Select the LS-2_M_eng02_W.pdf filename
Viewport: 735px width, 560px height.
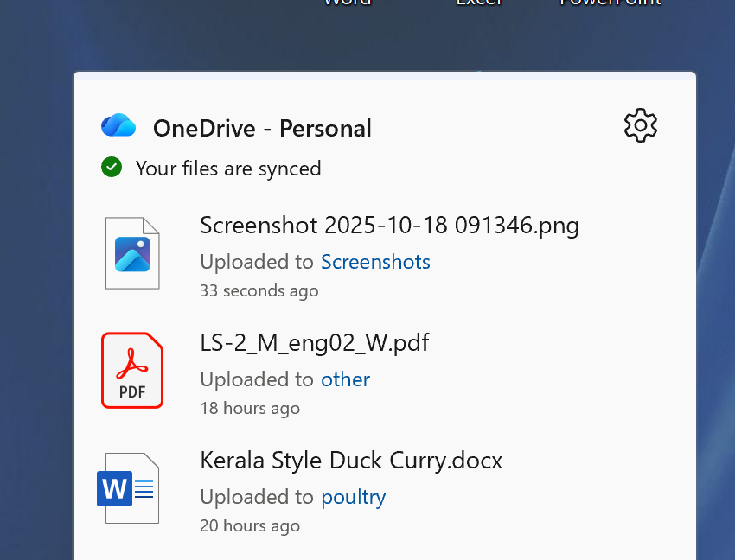coord(314,343)
